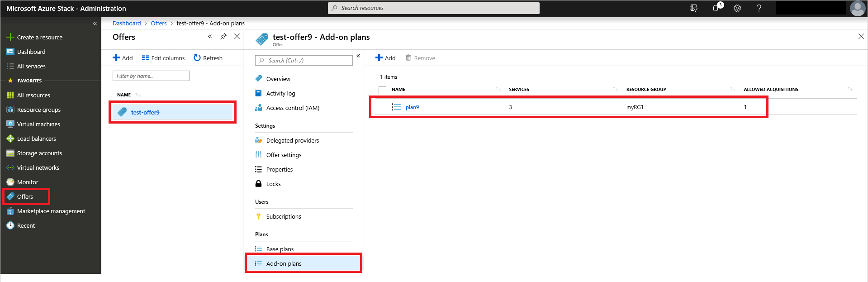Select Subscriptions under Users
Image resolution: width=868 pixels, height=282 pixels.
click(x=283, y=216)
